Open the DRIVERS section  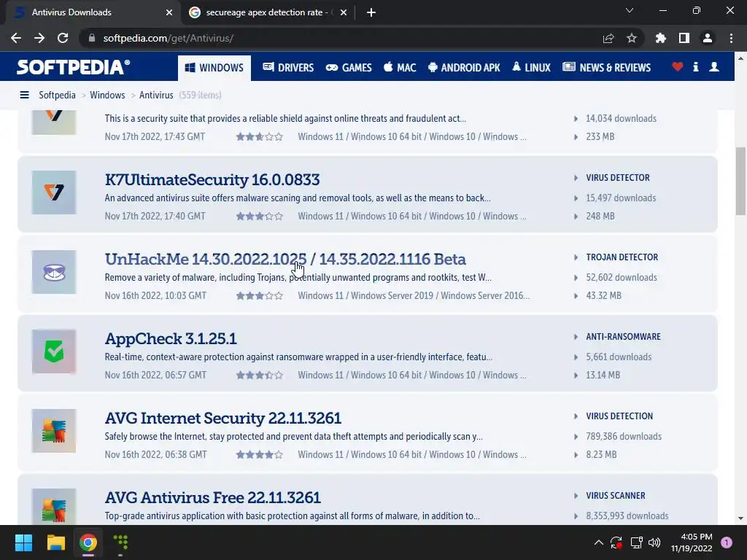(x=288, y=68)
